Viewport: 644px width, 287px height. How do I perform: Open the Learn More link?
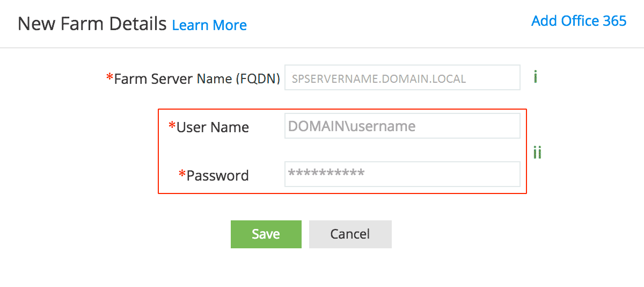(209, 25)
